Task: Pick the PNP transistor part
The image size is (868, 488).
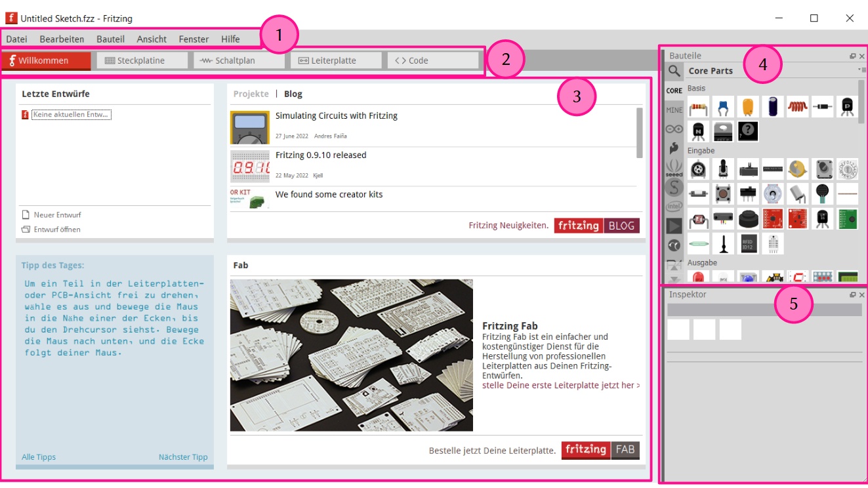Action: pos(847,107)
